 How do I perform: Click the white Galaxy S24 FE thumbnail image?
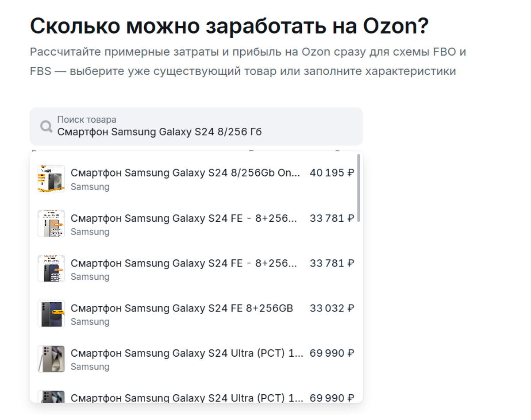point(51,223)
